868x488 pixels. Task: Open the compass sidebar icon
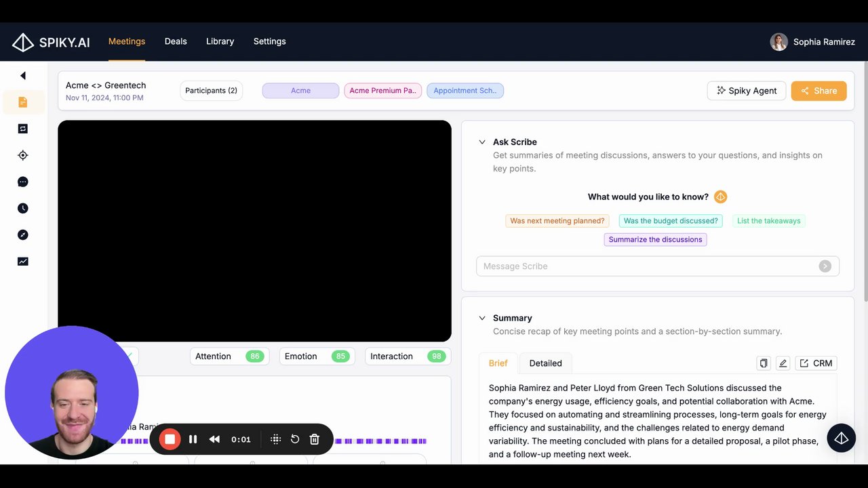(23, 235)
